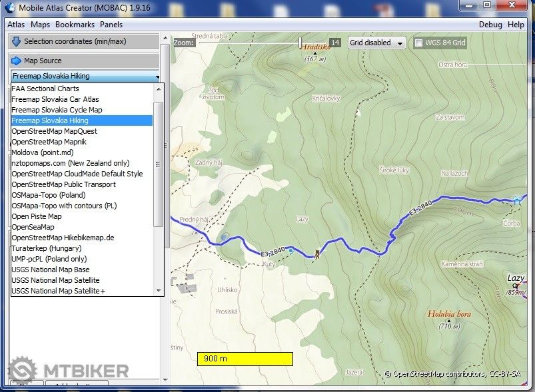Viewport: 535px width, 392px height.
Task: Click the Map Source blue arrow icon
Action: (17, 61)
